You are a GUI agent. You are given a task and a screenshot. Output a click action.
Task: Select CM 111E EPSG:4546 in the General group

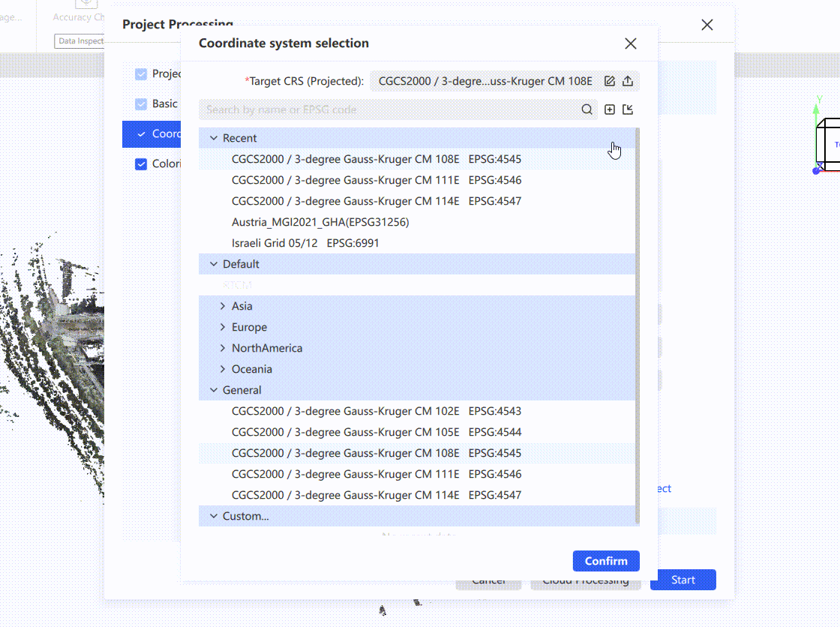point(417,474)
